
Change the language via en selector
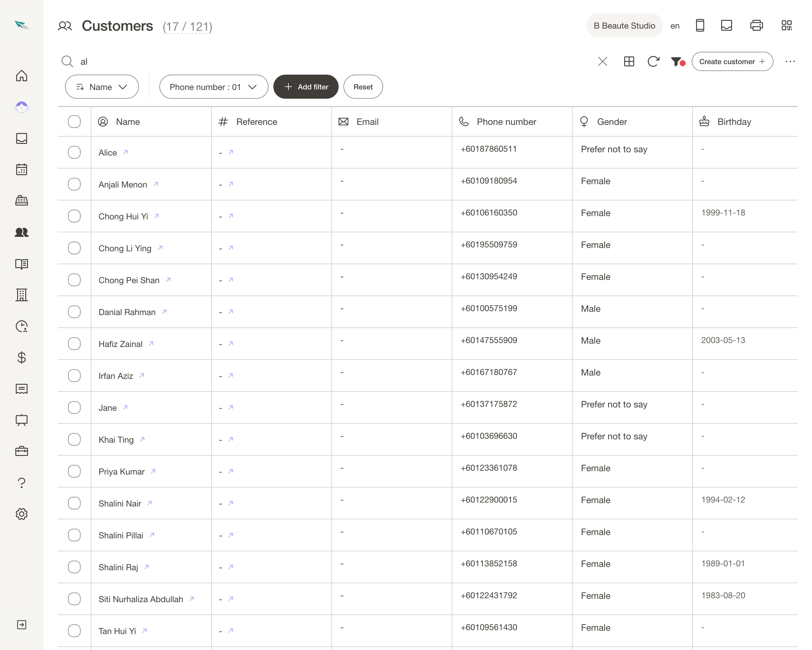(675, 26)
